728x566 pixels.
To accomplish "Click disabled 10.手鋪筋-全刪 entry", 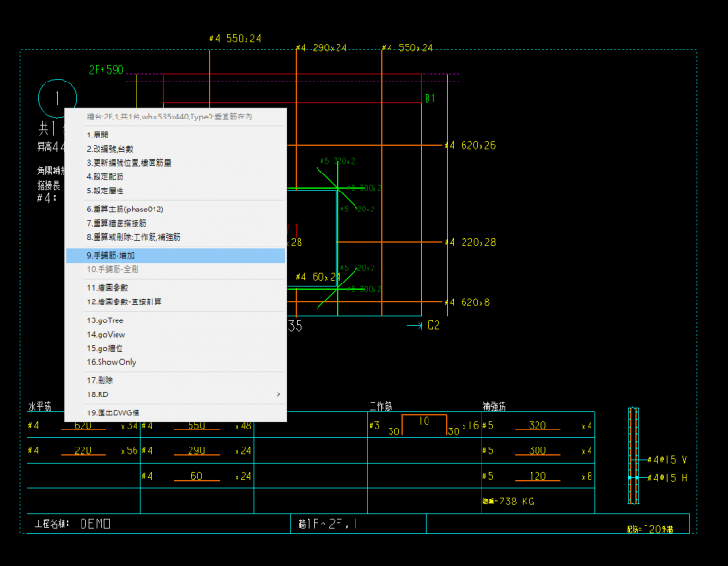I will tap(176, 269).
